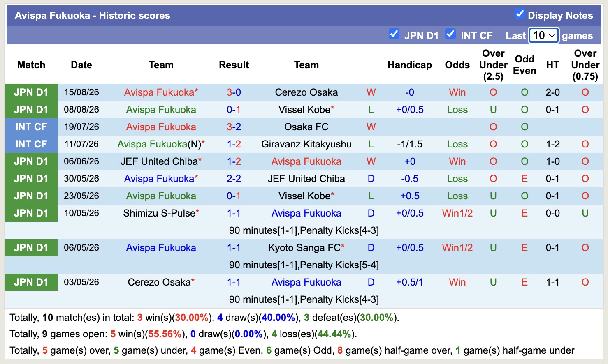Click the 3-2 score against Osaka FC
The height and width of the screenshot is (364, 608).
[x=234, y=127]
